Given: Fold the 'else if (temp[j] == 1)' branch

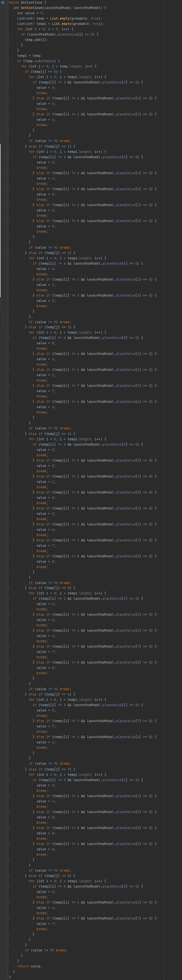Looking at the screenshot, I should (8, 146).
